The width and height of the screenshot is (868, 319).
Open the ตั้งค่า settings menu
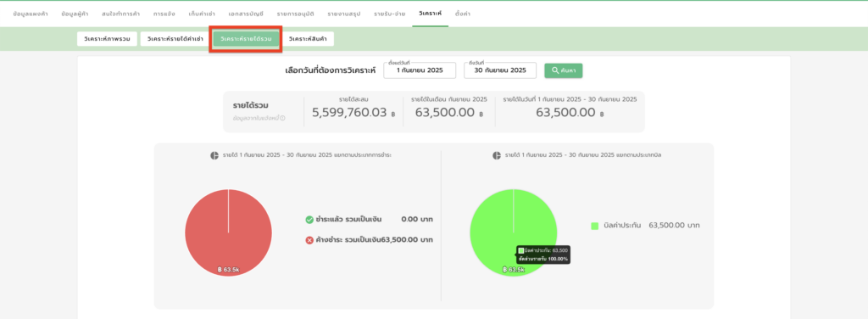[462, 13]
